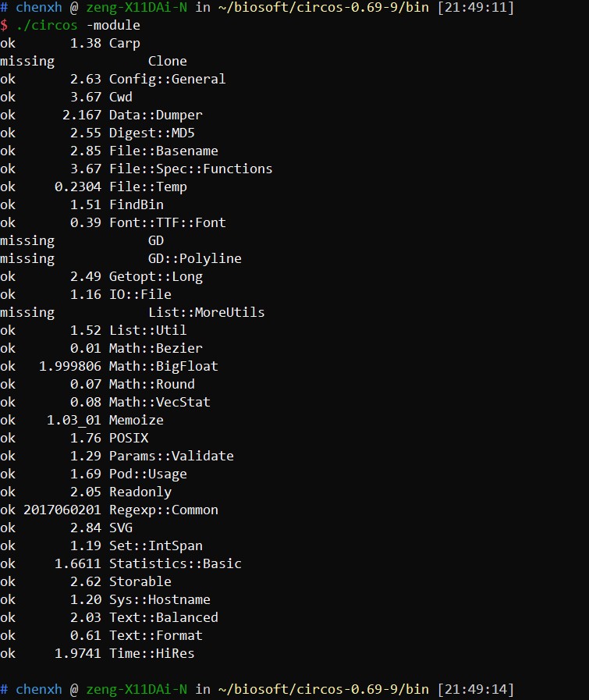
Task: Click the SVG module name
Action: coord(120,528)
